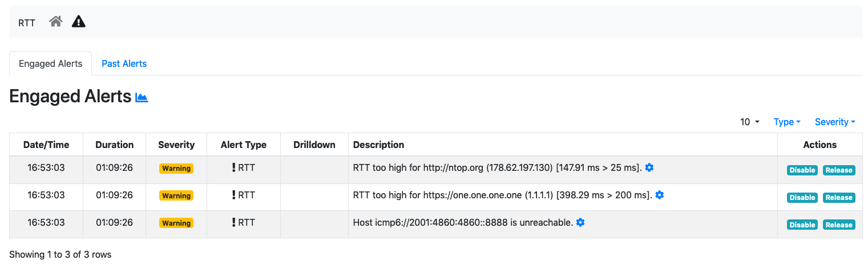
Task: Open the Type filter dropdown
Action: click(787, 122)
